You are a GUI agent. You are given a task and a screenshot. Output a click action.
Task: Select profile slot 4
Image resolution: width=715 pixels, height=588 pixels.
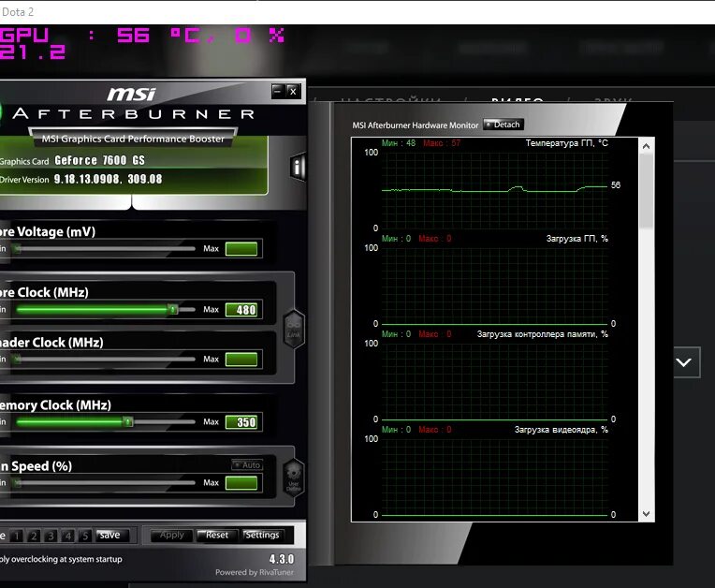point(68,536)
